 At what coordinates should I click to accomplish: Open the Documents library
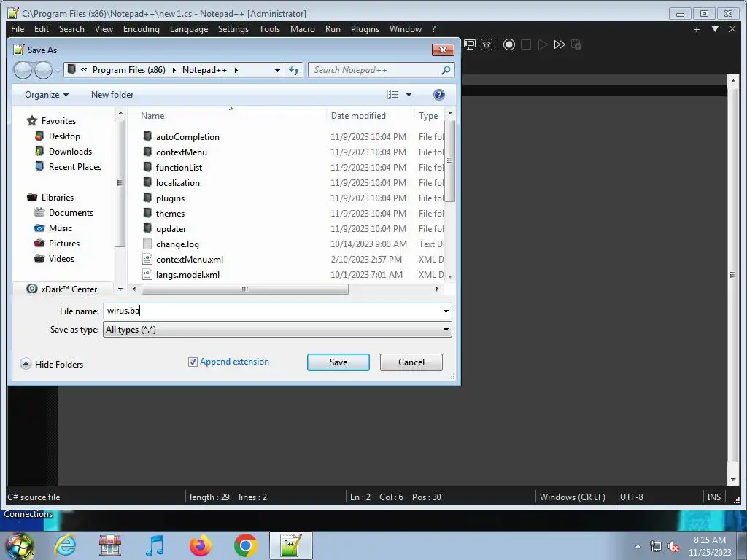click(71, 212)
